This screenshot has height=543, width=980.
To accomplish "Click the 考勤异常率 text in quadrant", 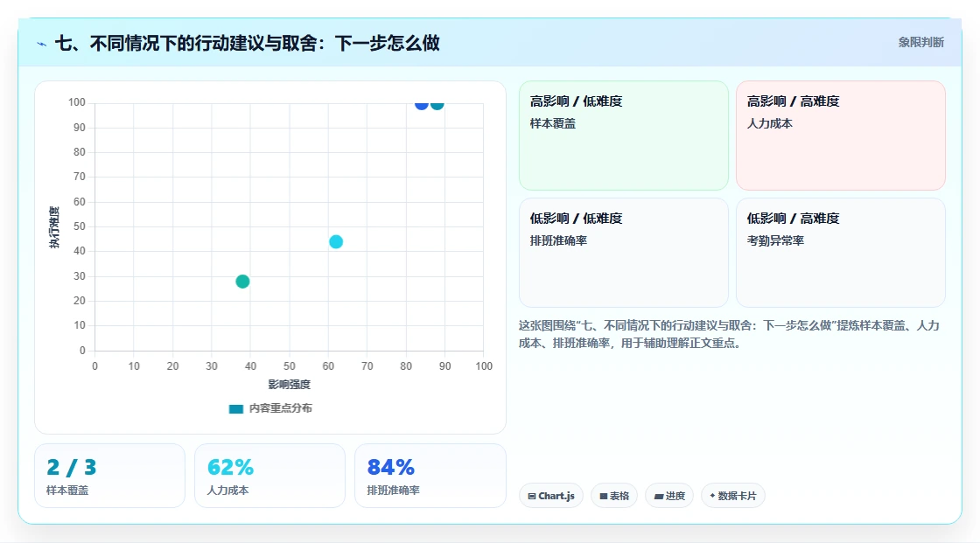I will (x=775, y=240).
